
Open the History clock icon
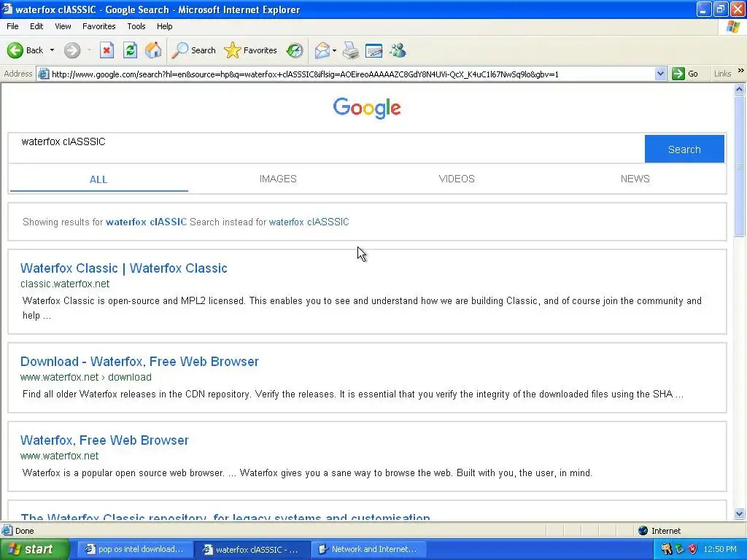(x=295, y=50)
